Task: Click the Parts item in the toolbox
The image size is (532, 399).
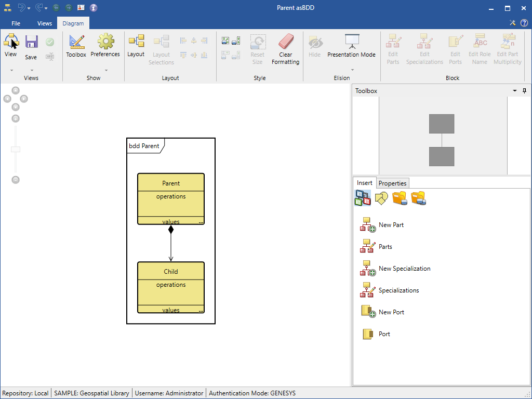Action: click(385, 247)
